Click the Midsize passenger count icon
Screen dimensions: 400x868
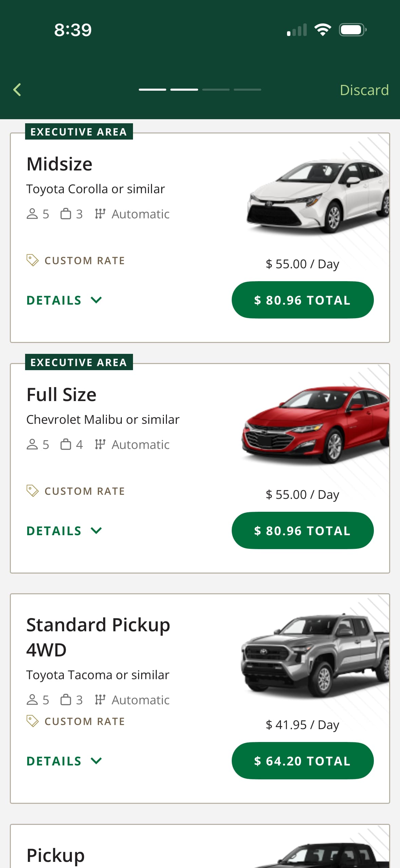tap(32, 214)
